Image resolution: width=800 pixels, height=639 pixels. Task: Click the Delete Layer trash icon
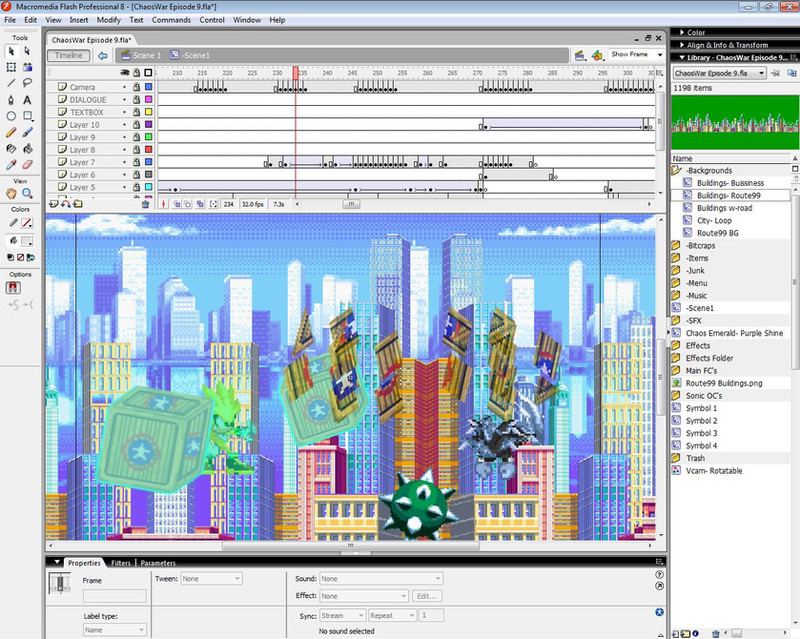click(145, 204)
